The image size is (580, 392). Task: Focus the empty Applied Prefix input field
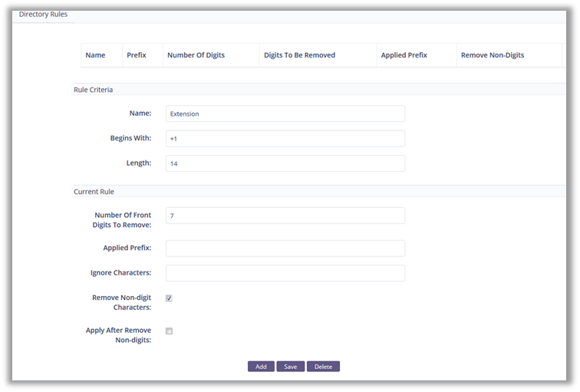[285, 248]
